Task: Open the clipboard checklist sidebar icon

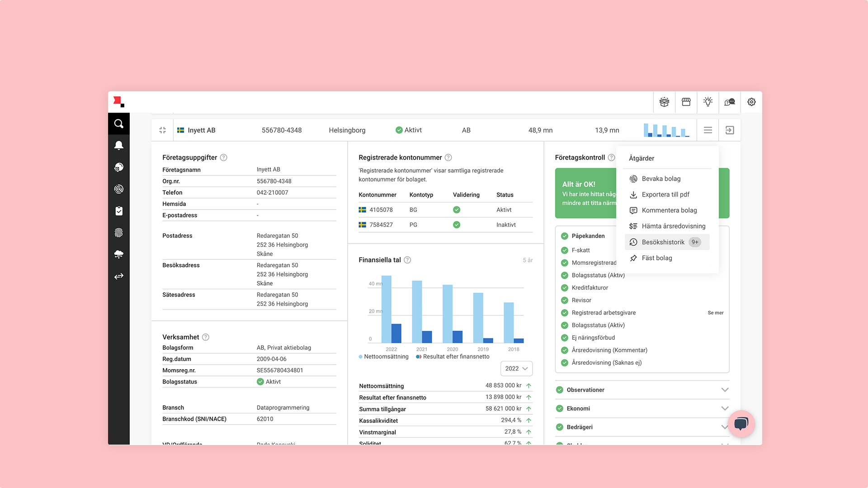Action: 119,211
